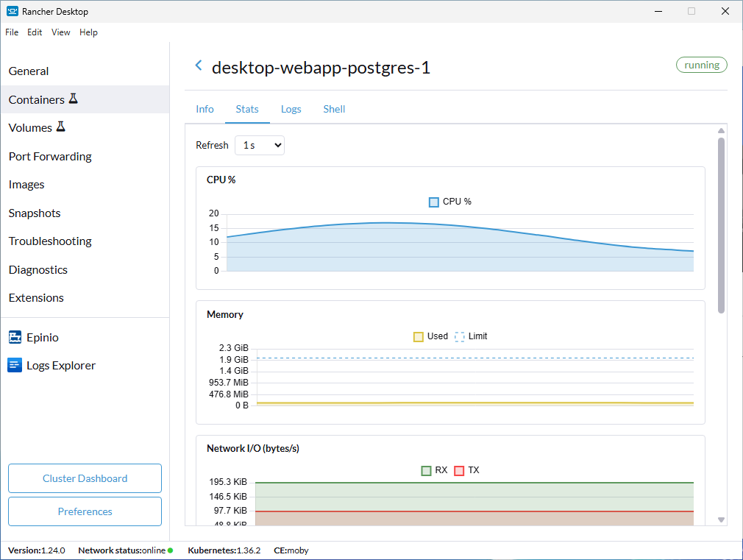Click the scrollbar down arrow

coord(721,520)
